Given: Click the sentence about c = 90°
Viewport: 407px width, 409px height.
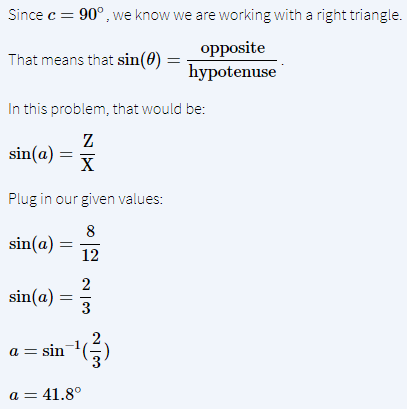Looking at the screenshot, I should [x=205, y=15].
